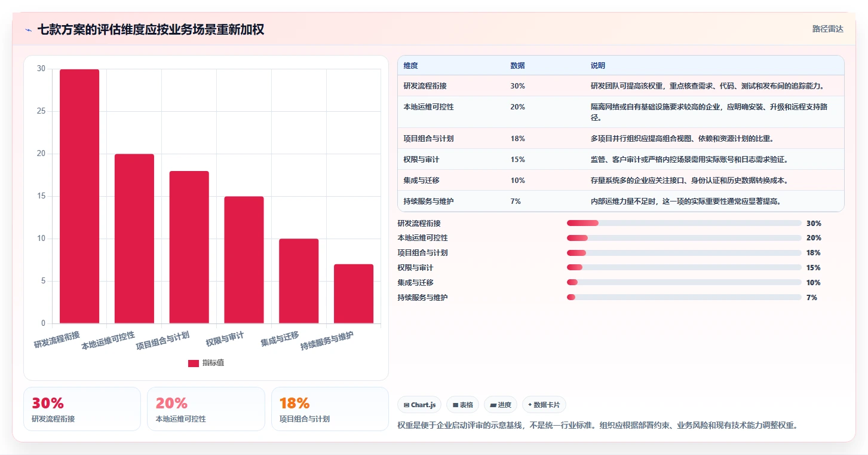Click the 权限与审计 bar in the chart
868x455 pixels.
(x=244, y=260)
